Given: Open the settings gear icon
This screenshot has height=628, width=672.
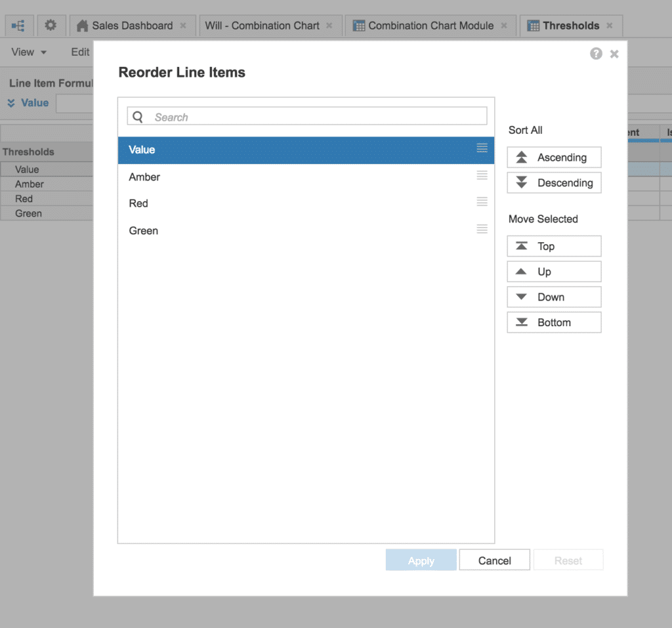Looking at the screenshot, I should tap(51, 26).
